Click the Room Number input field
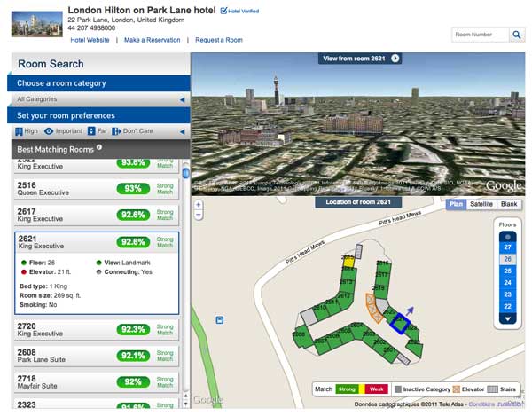532x416 pixels. coord(481,35)
